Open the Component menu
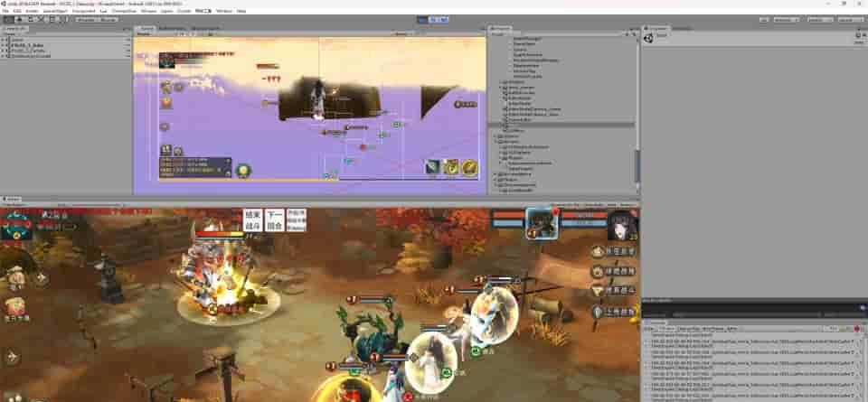 click(83, 11)
